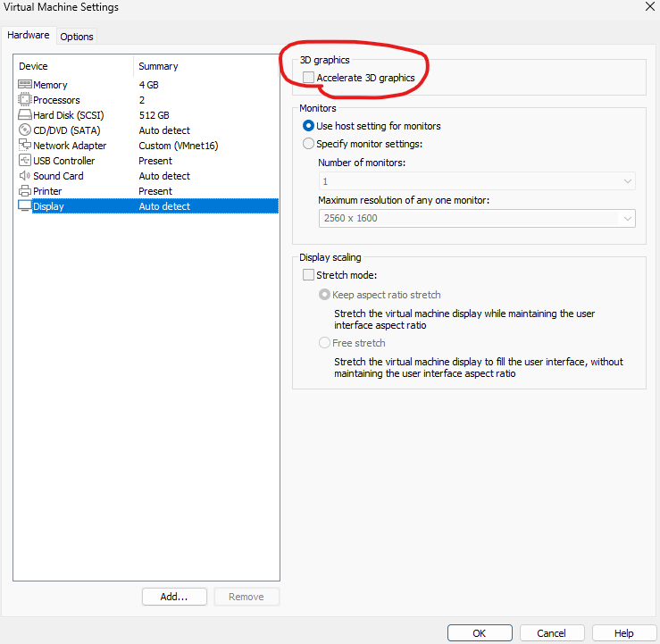660x644 pixels.
Task: Click the Hard Disk (SCSI) icon
Action: pyautogui.click(x=25, y=115)
